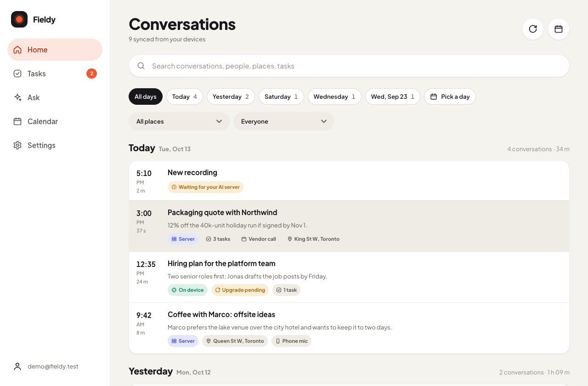The width and height of the screenshot is (588, 386).
Task: Select the All days filter pill
Action: click(146, 96)
